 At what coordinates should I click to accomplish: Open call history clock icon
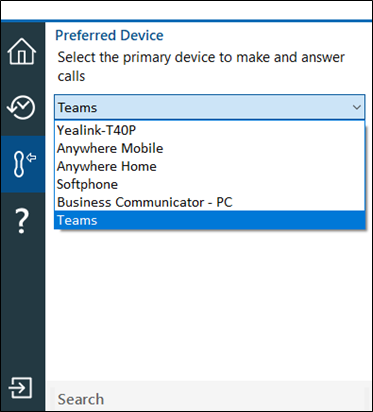(21, 107)
